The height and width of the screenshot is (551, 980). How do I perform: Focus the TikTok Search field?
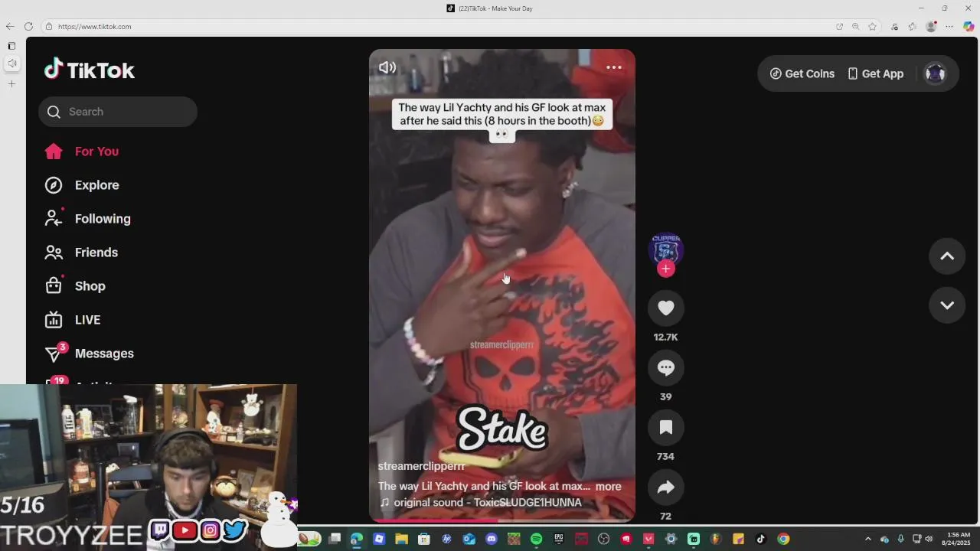118,112
